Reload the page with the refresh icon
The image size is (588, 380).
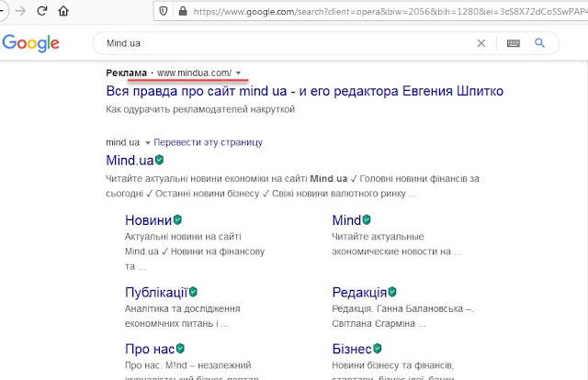click(42, 11)
